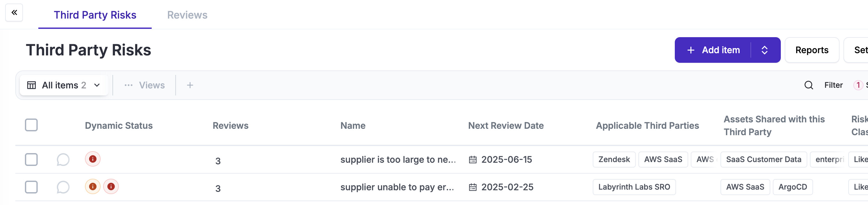Click the search magnifier icon
The height and width of the screenshot is (205, 868).
(809, 85)
